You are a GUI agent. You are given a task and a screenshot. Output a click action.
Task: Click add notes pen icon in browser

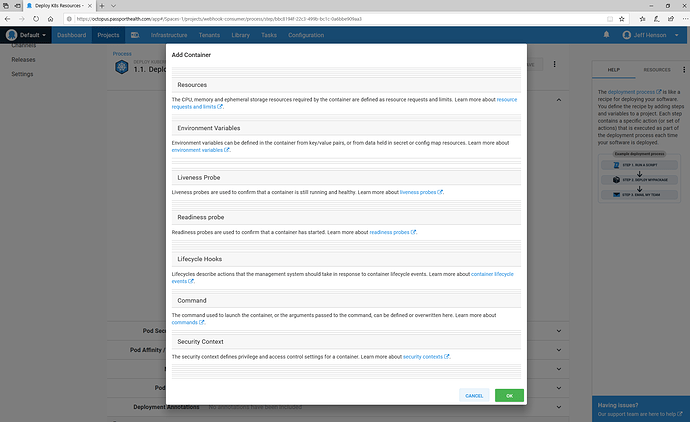coord(657,19)
